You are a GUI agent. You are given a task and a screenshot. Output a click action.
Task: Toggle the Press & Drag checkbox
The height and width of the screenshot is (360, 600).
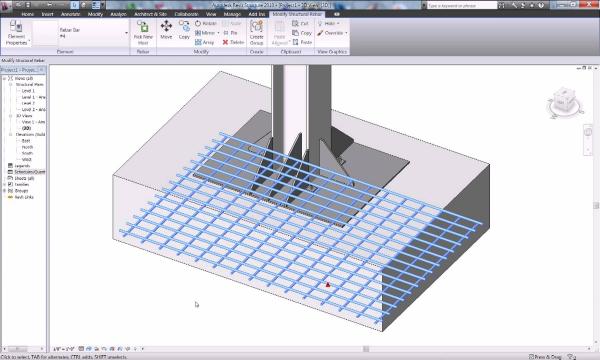[531, 357]
